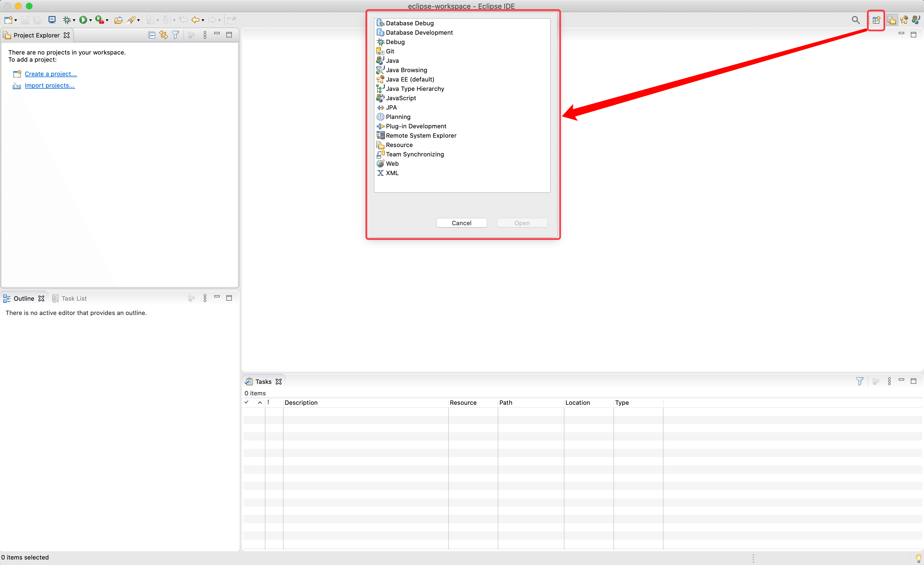Open the Tasks filter funnel icon
This screenshot has height=565, width=924.
point(860,381)
